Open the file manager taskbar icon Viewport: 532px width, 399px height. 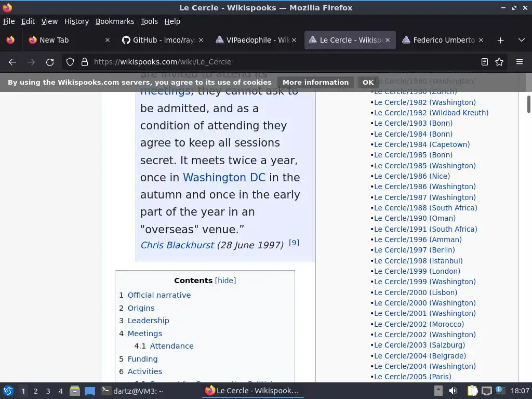click(x=75, y=391)
